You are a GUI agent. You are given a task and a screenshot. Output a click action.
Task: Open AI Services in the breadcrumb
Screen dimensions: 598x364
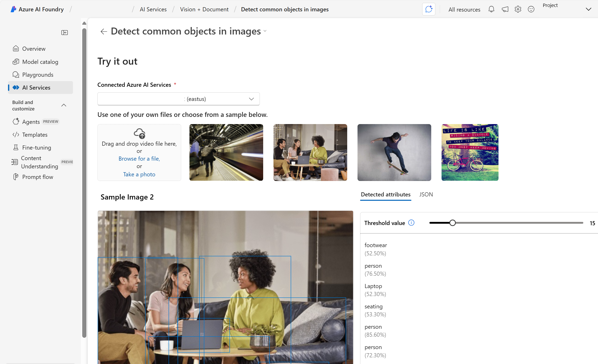(x=153, y=9)
